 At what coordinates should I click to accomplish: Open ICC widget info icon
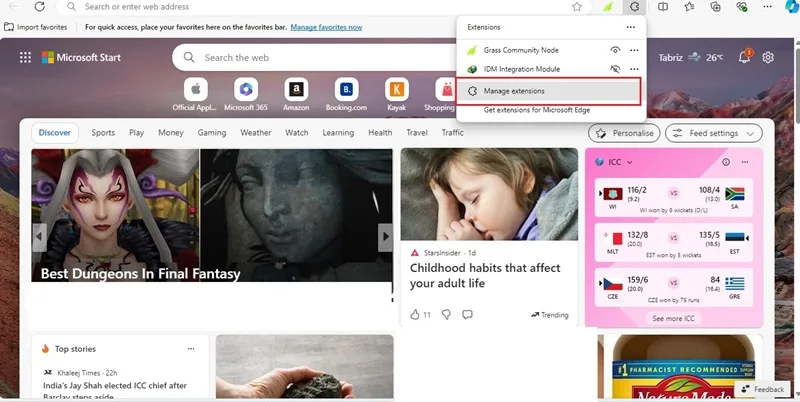726,162
